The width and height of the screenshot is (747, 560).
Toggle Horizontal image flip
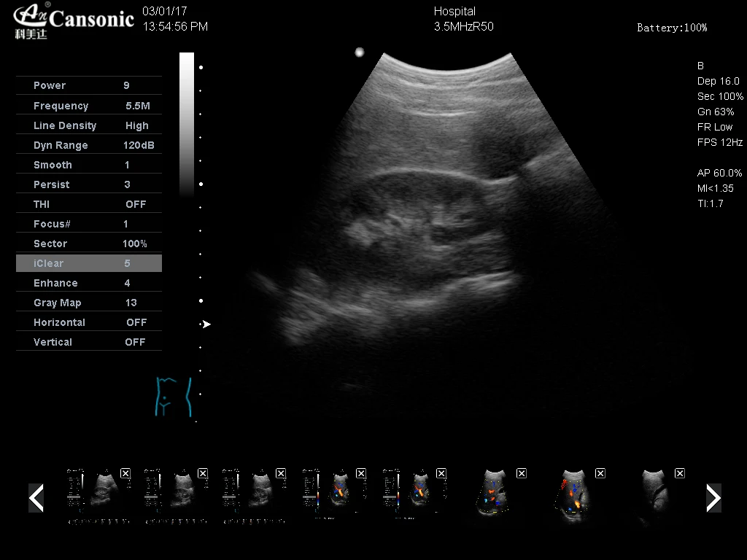89,322
